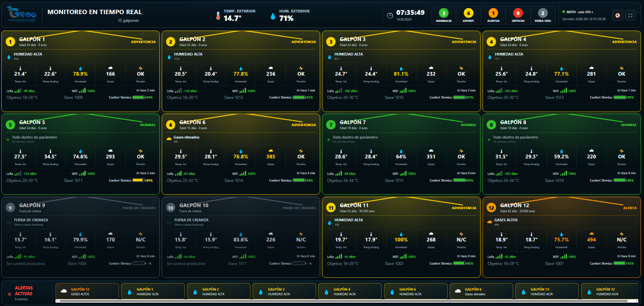Open the Galpón 6 Gases elevados alert chip

[481, 291]
